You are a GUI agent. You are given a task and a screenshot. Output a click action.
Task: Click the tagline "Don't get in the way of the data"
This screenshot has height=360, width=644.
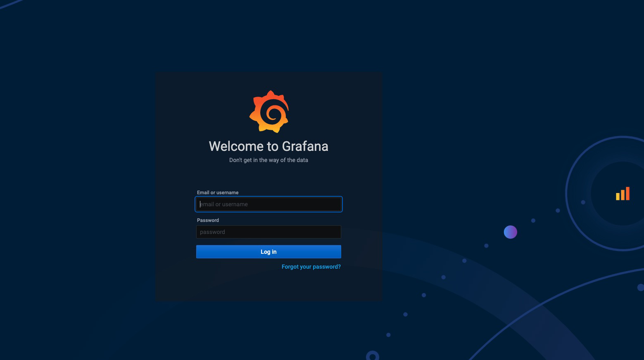(x=269, y=160)
